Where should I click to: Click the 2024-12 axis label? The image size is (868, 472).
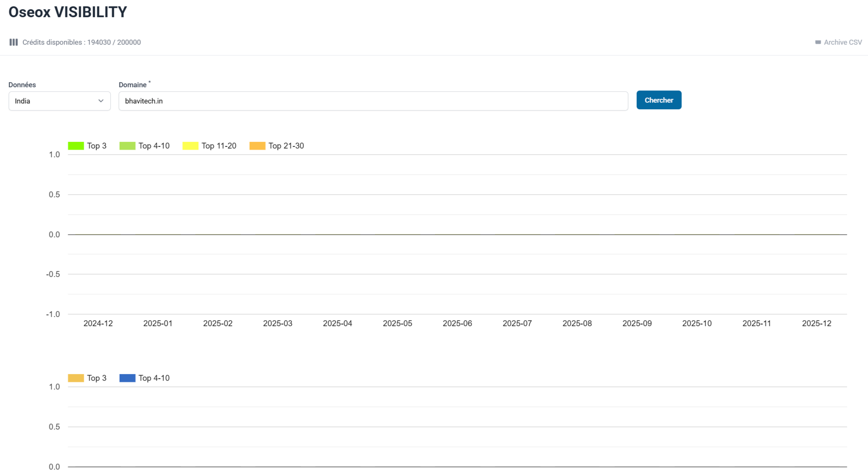[x=98, y=324]
